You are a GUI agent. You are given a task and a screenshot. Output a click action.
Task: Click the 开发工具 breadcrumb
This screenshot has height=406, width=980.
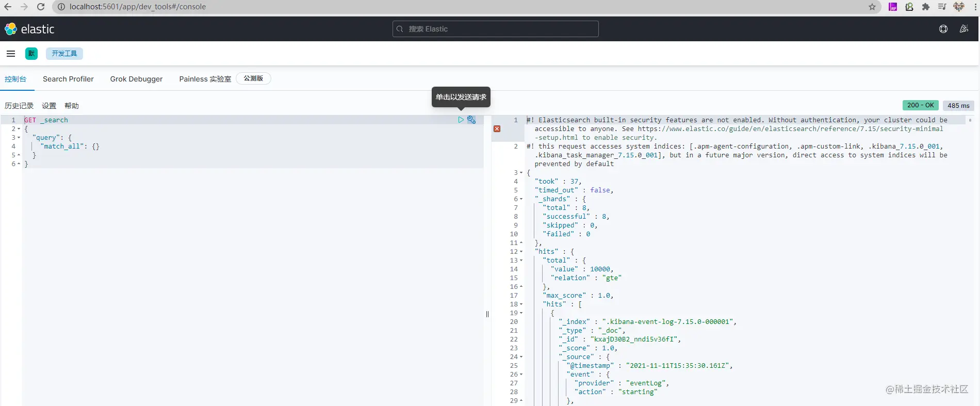64,54
